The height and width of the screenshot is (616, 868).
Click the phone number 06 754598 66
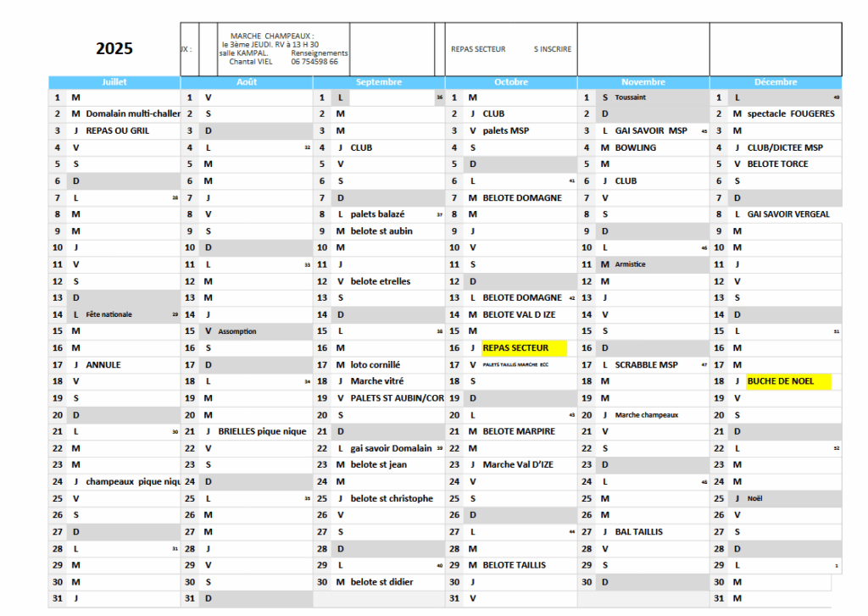tap(314, 62)
